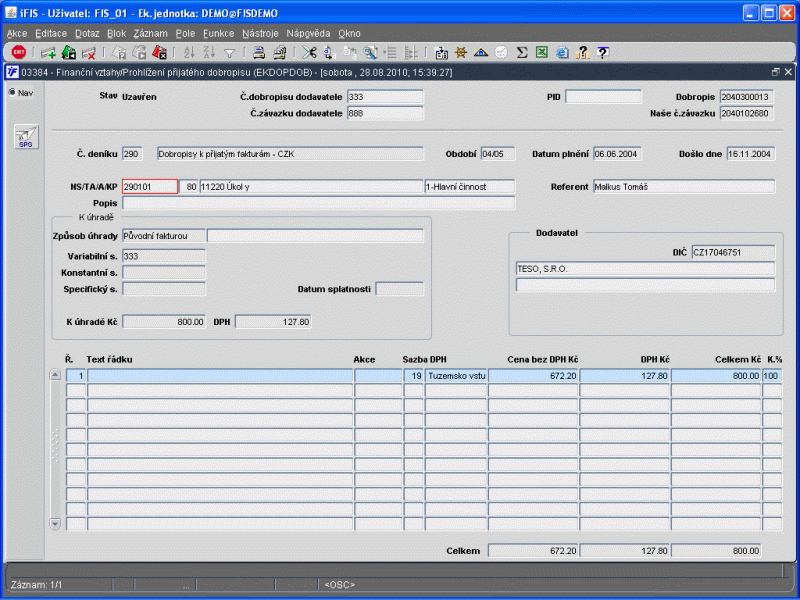Click the empty Konstantní s. field
Screen dimensions: 800x600
[164, 272]
